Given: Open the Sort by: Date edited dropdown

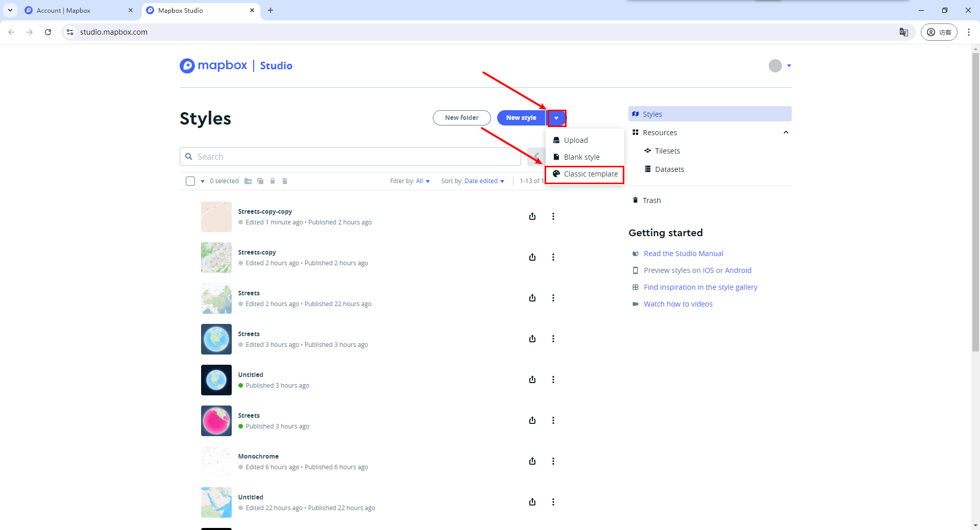Looking at the screenshot, I should pyautogui.click(x=473, y=181).
